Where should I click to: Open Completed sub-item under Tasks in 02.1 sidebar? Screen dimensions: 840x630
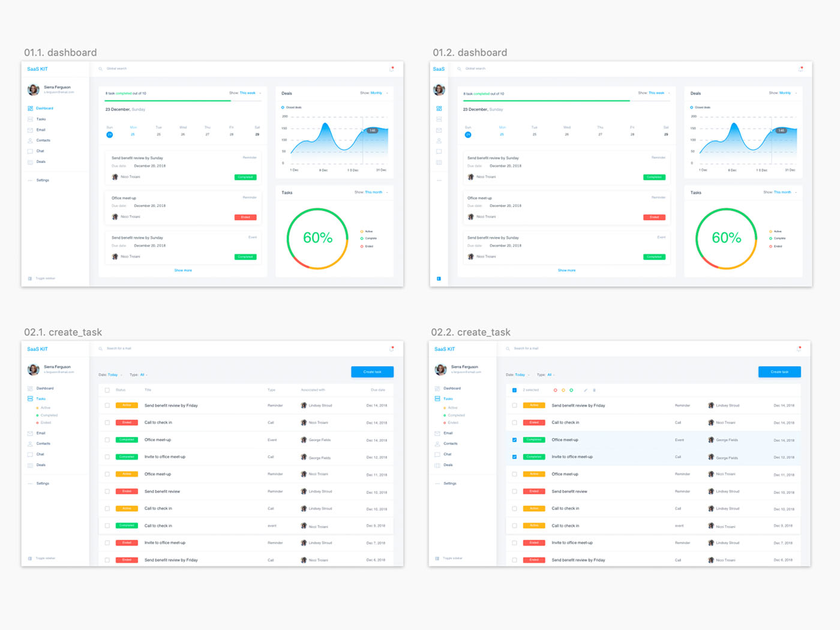coord(49,415)
